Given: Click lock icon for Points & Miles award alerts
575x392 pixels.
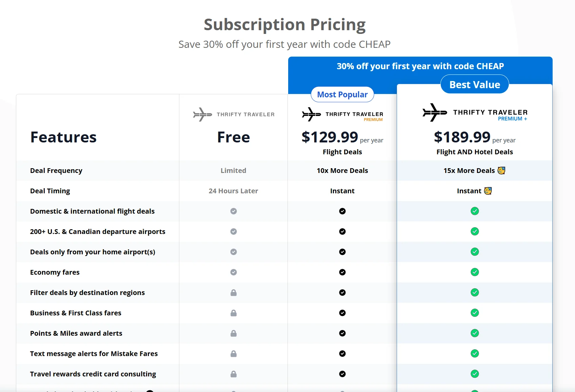Looking at the screenshot, I should [x=234, y=333].
